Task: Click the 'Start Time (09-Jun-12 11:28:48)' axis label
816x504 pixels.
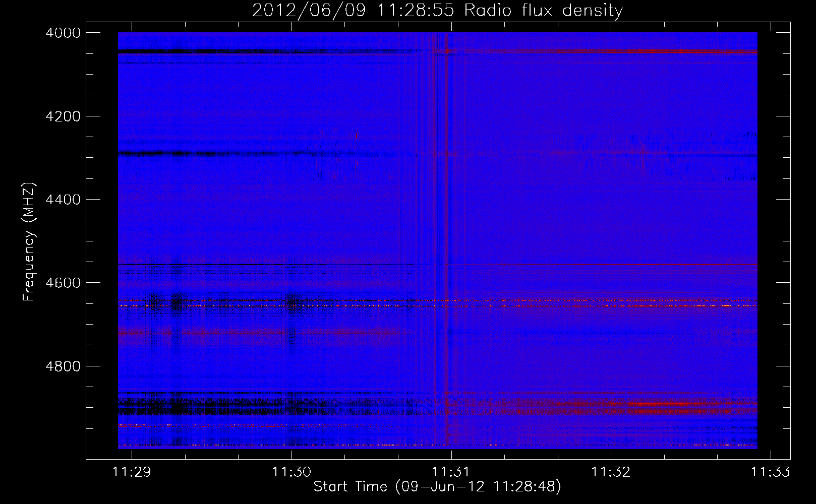Action: (437, 487)
